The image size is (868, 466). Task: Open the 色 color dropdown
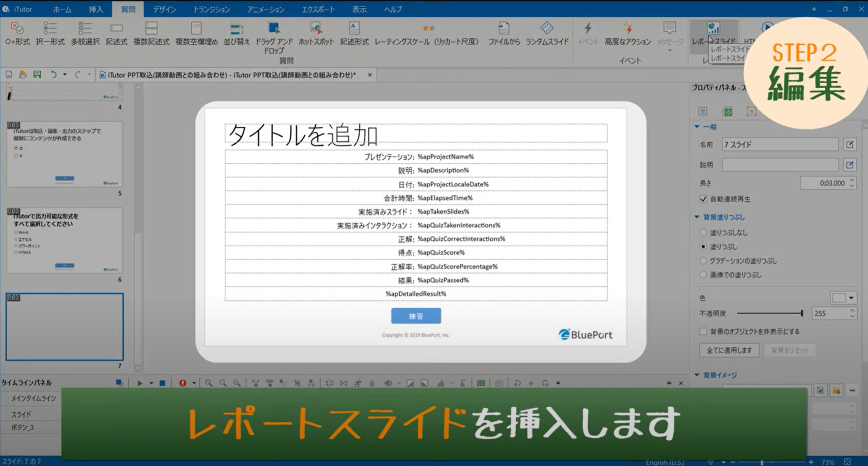(x=851, y=298)
